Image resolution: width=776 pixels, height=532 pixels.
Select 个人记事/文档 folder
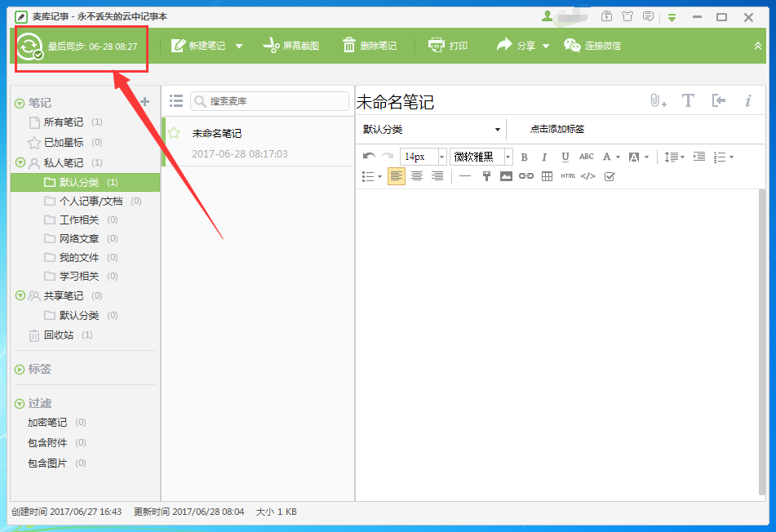[x=92, y=201]
